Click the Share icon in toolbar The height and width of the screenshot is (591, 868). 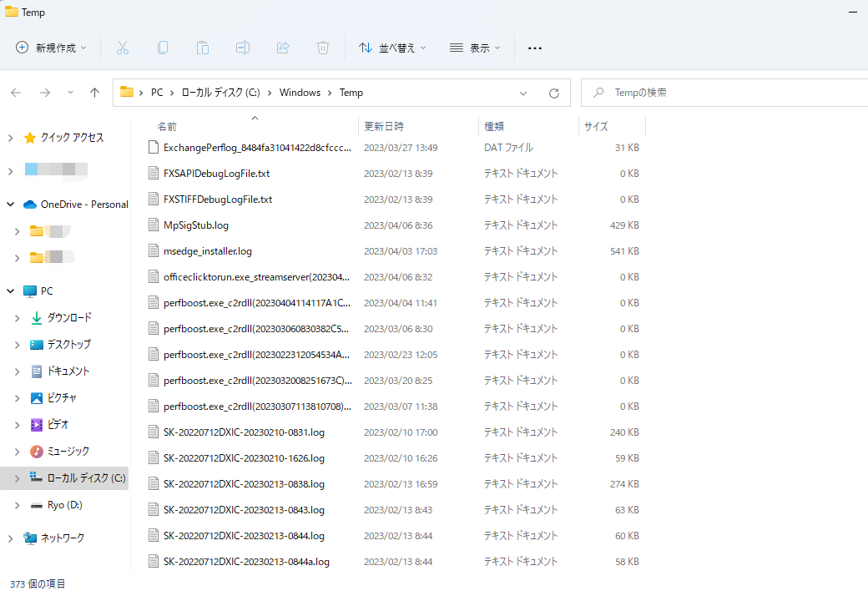pos(283,48)
